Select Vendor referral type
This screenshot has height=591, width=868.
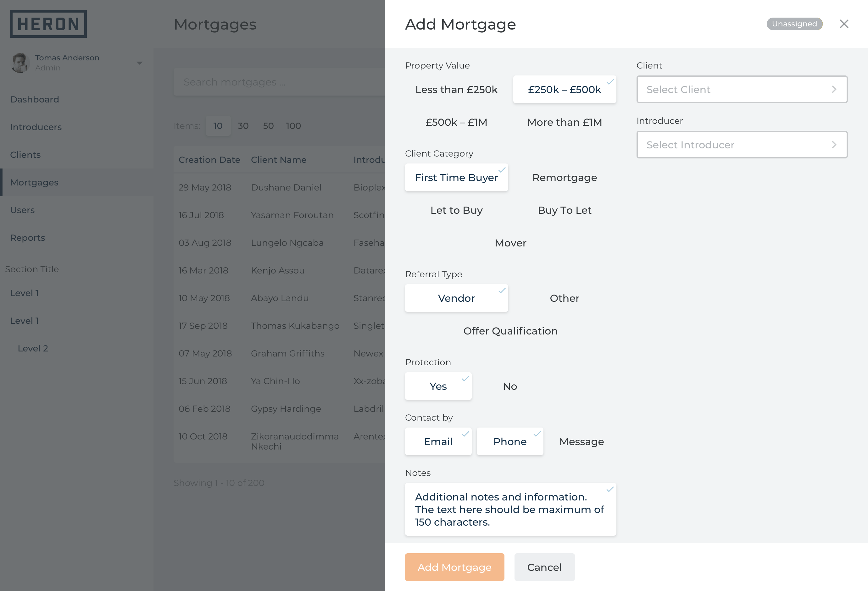pos(456,298)
